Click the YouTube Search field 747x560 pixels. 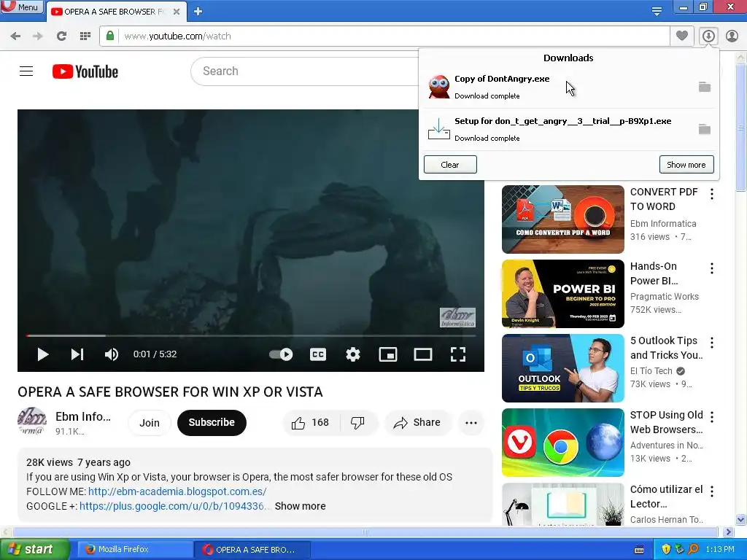(x=305, y=71)
